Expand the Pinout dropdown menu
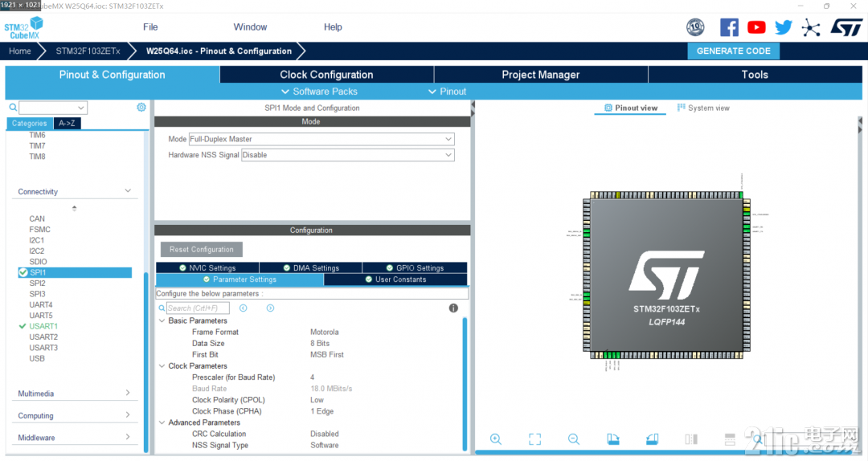The image size is (868, 461). click(448, 92)
